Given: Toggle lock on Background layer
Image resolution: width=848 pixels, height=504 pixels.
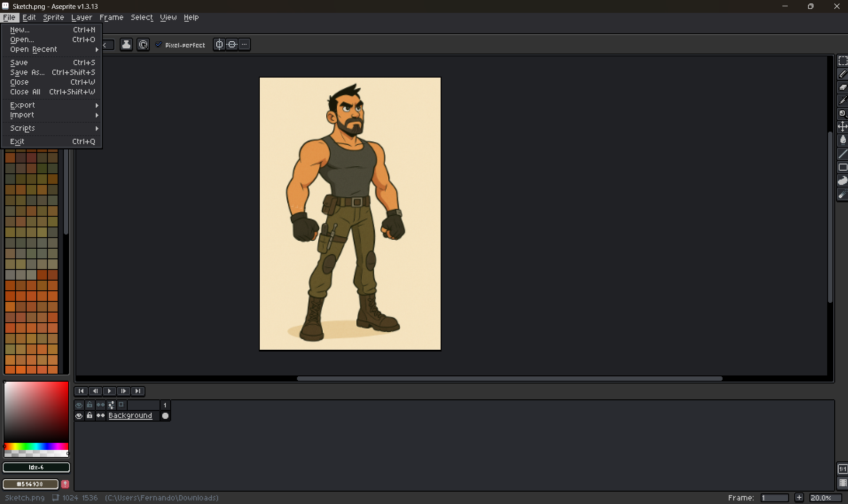Looking at the screenshot, I should [x=90, y=416].
